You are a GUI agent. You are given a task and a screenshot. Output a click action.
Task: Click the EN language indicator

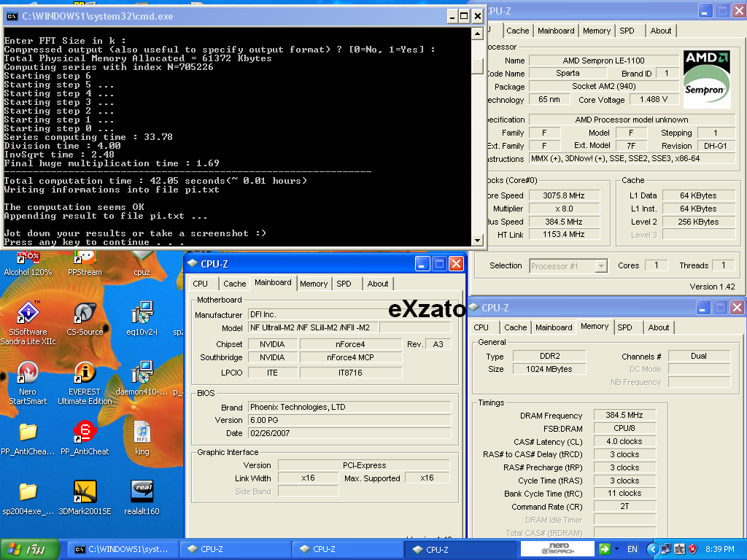(x=632, y=549)
